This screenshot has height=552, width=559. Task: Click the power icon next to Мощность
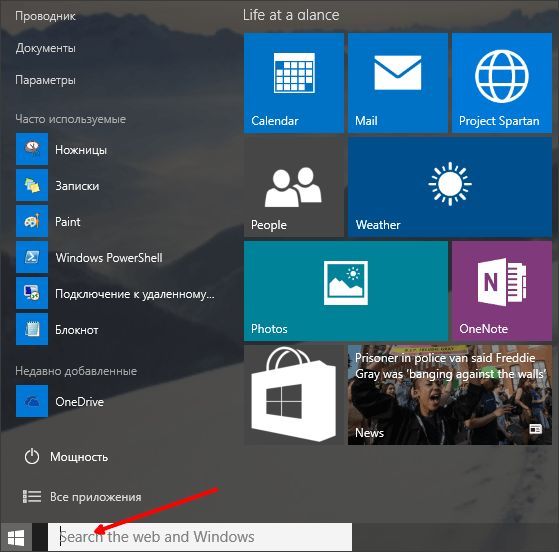(x=32, y=457)
